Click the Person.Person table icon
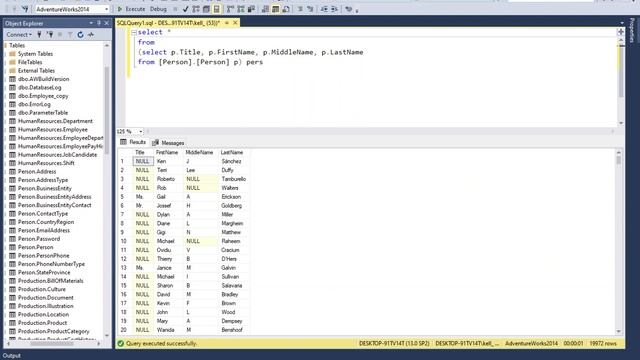The image size is (640, 360). 12,247
